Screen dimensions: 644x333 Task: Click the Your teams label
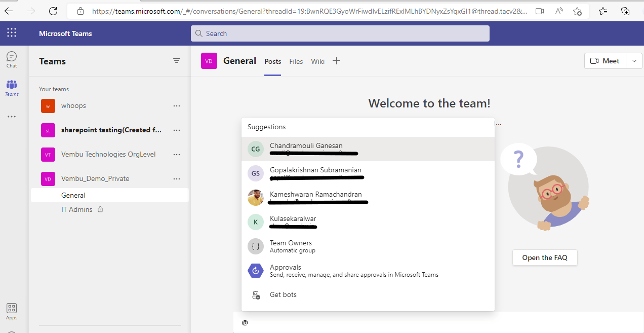click(54, 89)
